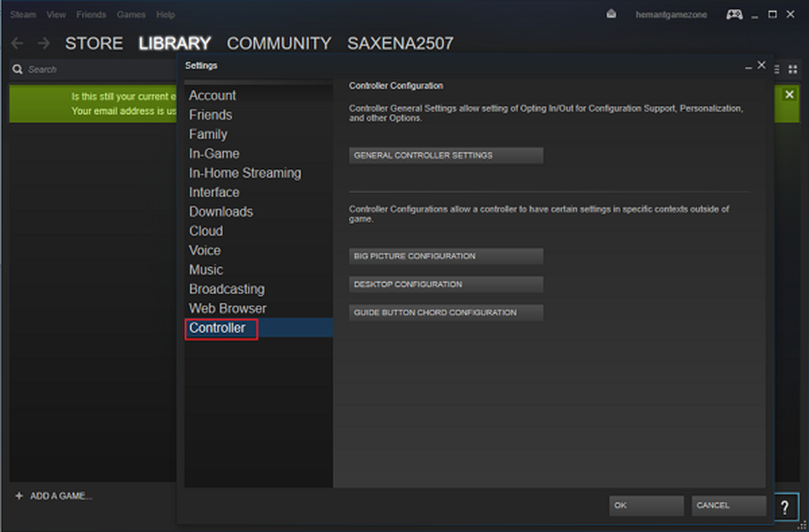Open Guide Button Chord Configuration
The image size is (809, 532).
pos(446,313)
